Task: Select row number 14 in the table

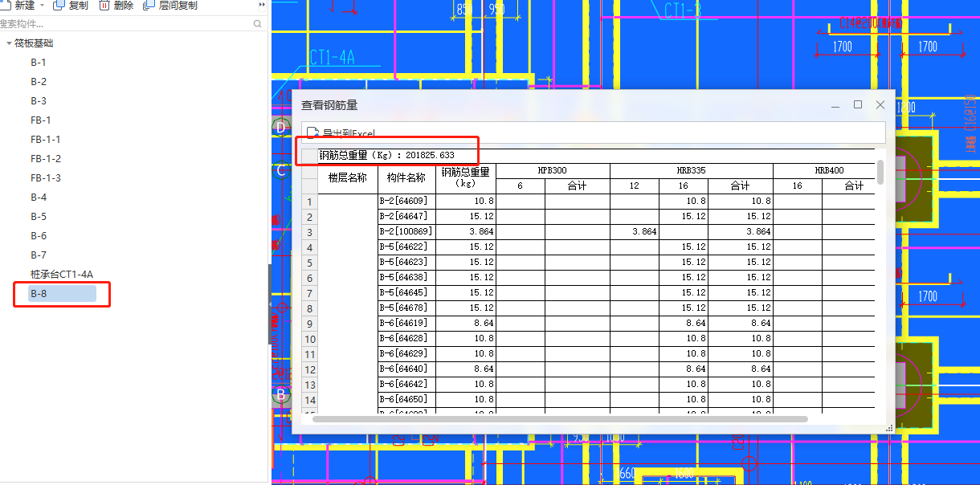Action: pos(310,400)
